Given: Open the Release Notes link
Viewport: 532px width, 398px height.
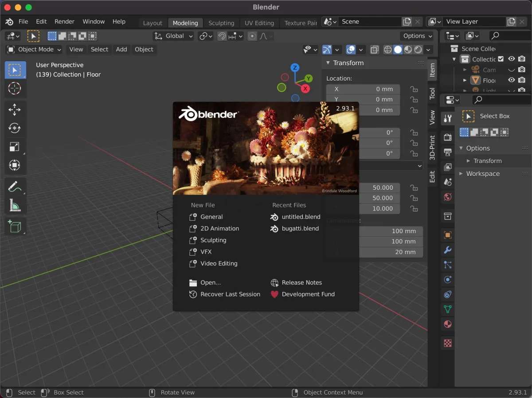Looking at the screenshot, I should coord(296,282).
